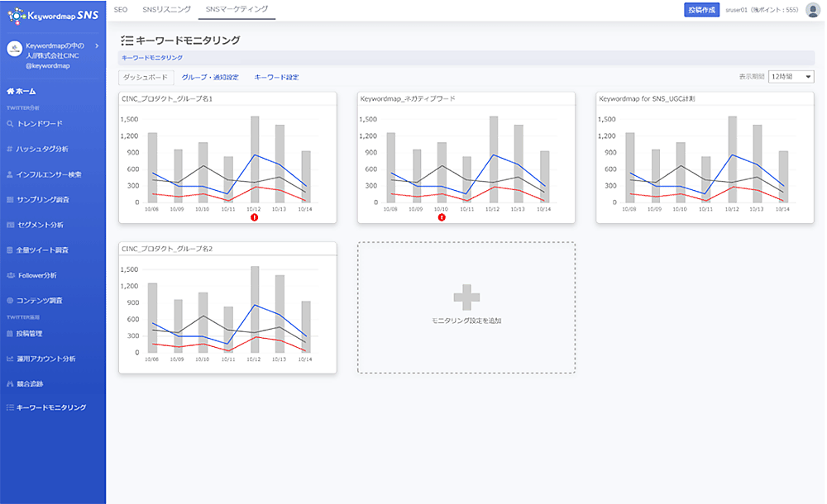Click the キーワードモニタリング breadcrumb link
Viewport: 827px width, 504px height.
(x=152, y=58)
